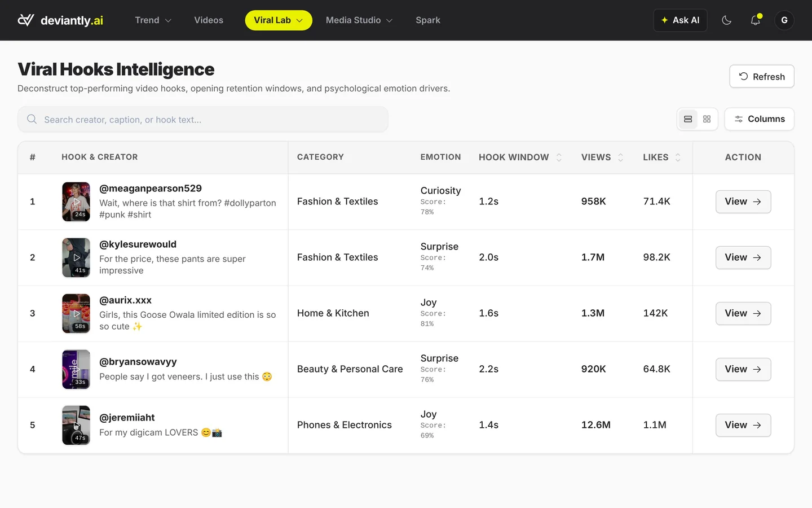Click the Hook & Creator column header
Image resolution: width=812 pixels, height=508 pixels.
(100, 157)
